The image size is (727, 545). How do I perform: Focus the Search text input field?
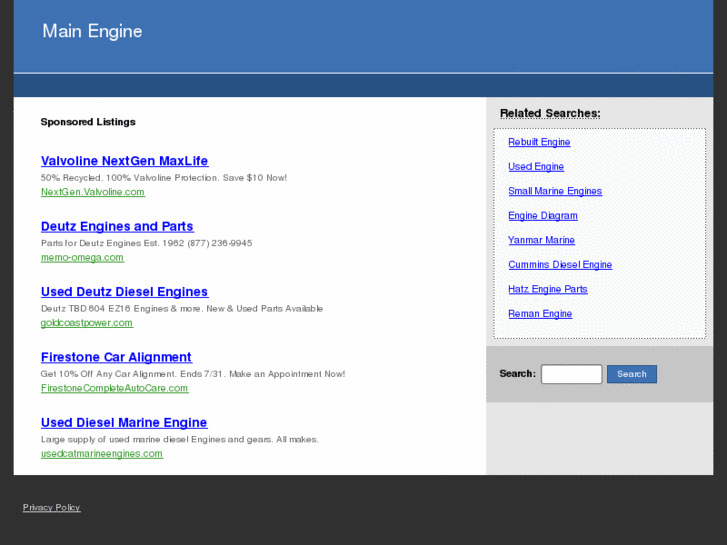tap(572, 374)
